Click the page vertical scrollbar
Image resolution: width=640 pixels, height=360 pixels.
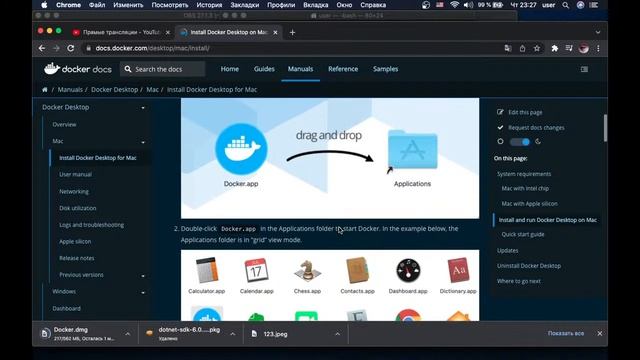605,128
